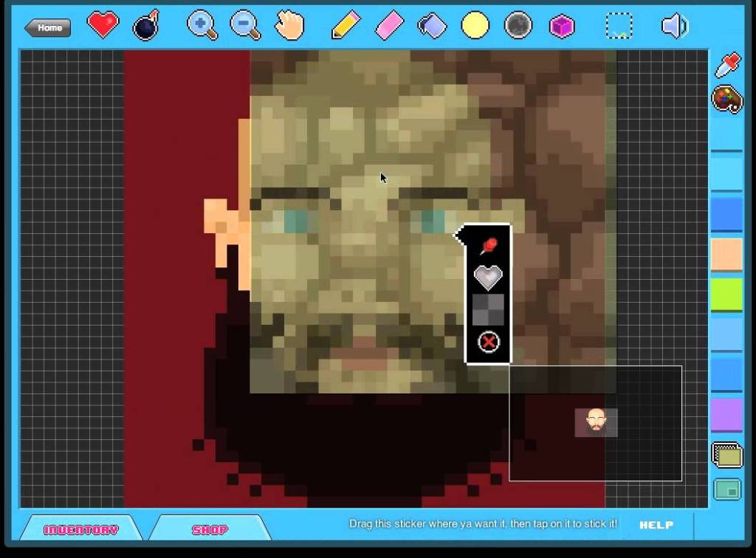Select the Eraser tool
This screenshot has height=558, width=756.
tap(389, 24)
